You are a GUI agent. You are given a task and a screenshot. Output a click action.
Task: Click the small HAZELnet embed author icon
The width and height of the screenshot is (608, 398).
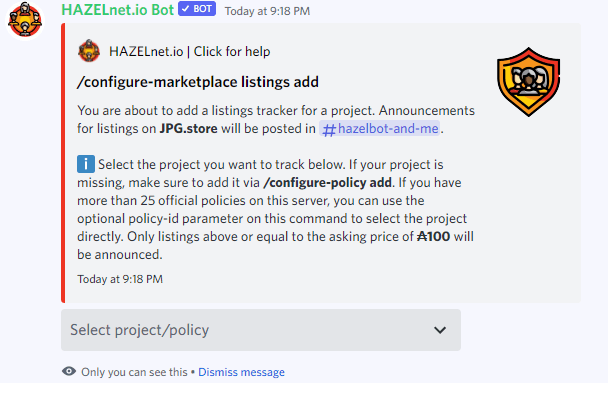89,51
